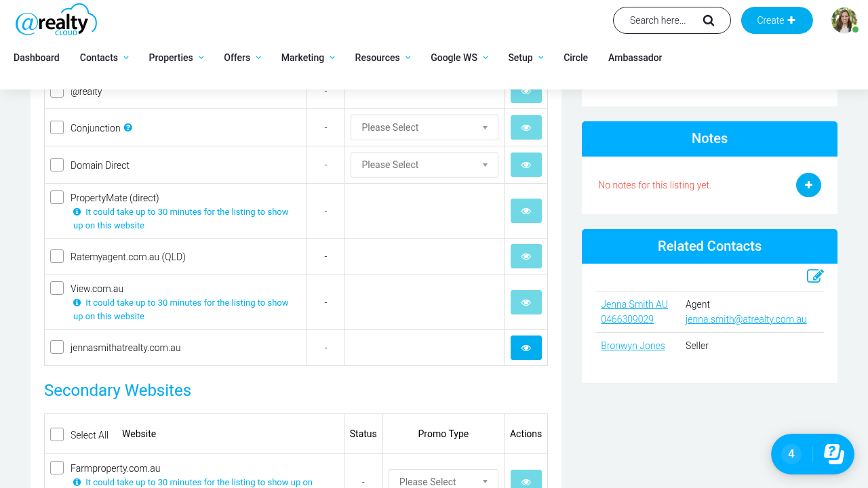Viewport: 868px width, 488px height.
Task: Select the View.com.au checkbox
Action: pos(57,288)
